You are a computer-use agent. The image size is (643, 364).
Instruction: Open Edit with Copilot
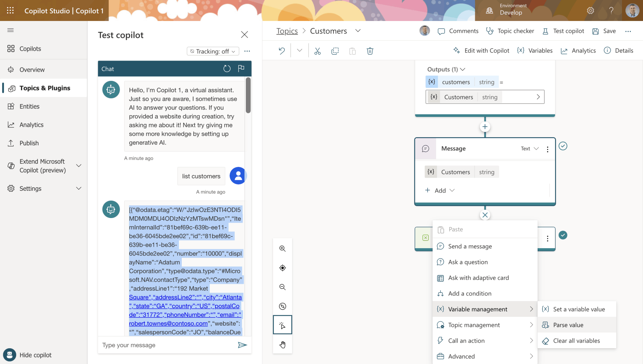pos(481,50)
